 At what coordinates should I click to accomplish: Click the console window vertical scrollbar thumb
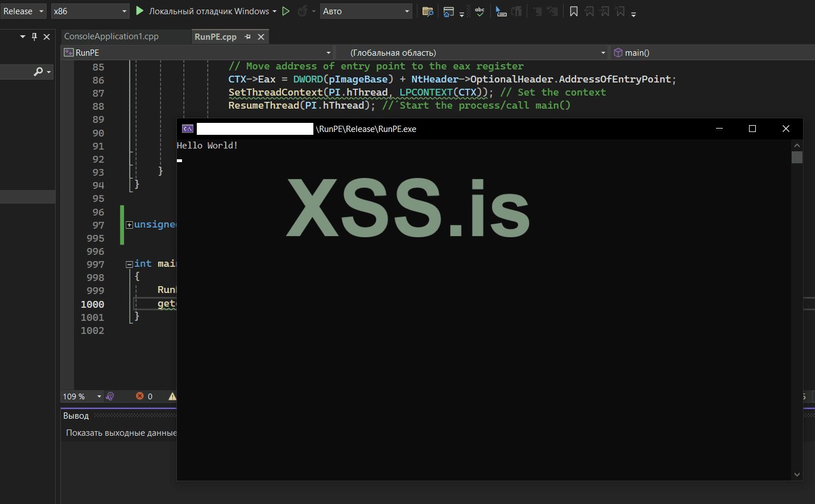point(797,158)
